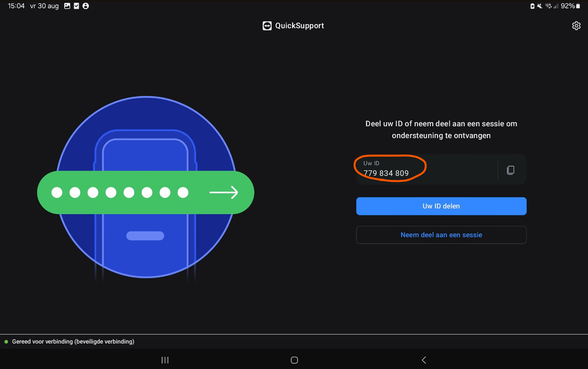Copy the ID with the clipboard icon
The height and width of the screenshot is (369, 588).
click(510, 170)
